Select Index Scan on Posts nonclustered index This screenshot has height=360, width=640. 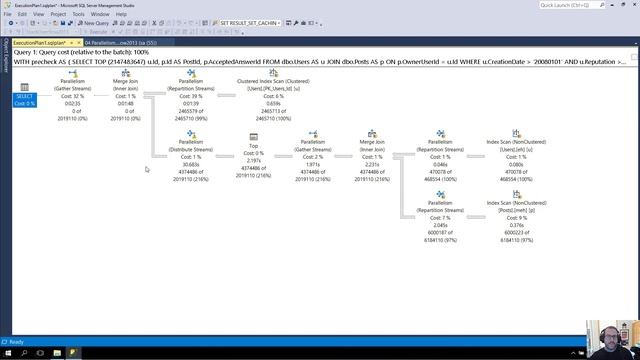[516, 217]
